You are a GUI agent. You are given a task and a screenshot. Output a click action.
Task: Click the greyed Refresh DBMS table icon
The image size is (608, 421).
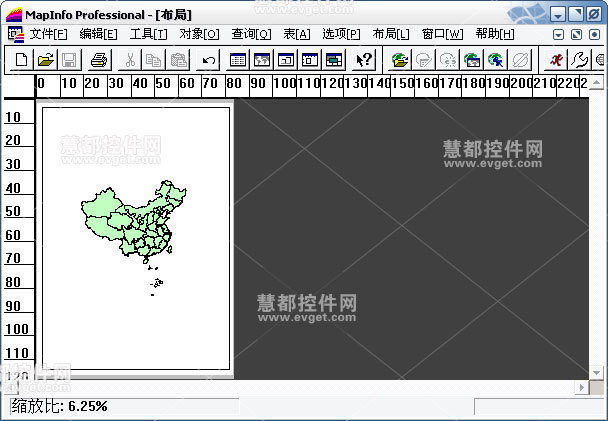424,60
